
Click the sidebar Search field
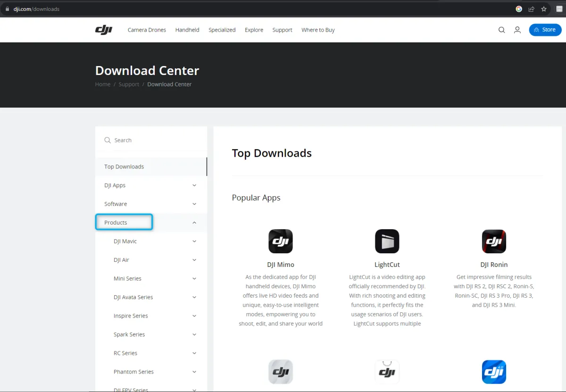point(151,140)
